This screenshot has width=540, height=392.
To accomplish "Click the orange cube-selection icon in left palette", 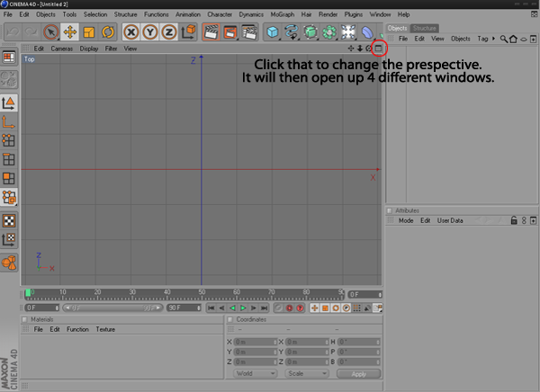I will [9, 197].
